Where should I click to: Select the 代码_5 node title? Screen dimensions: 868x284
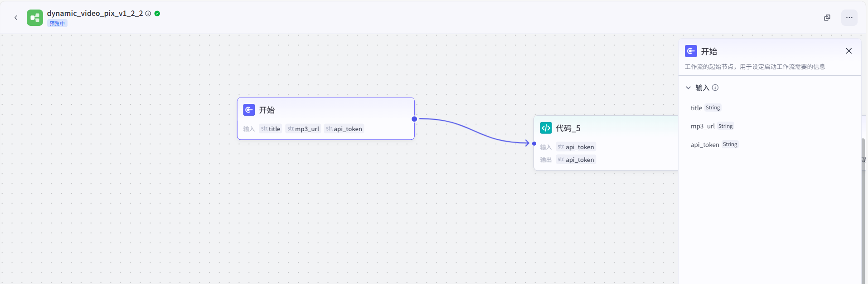point(568,128)
